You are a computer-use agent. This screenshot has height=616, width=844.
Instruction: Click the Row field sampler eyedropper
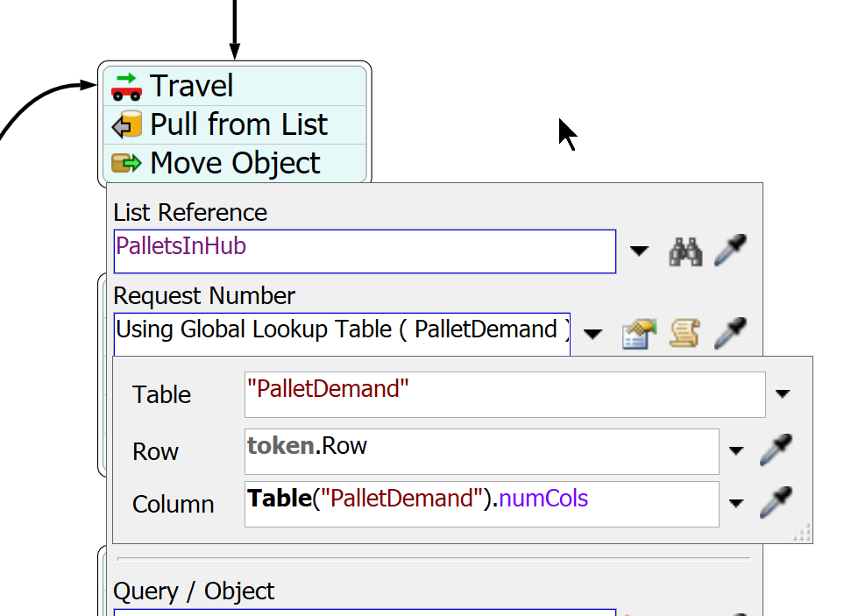(776, 450)
